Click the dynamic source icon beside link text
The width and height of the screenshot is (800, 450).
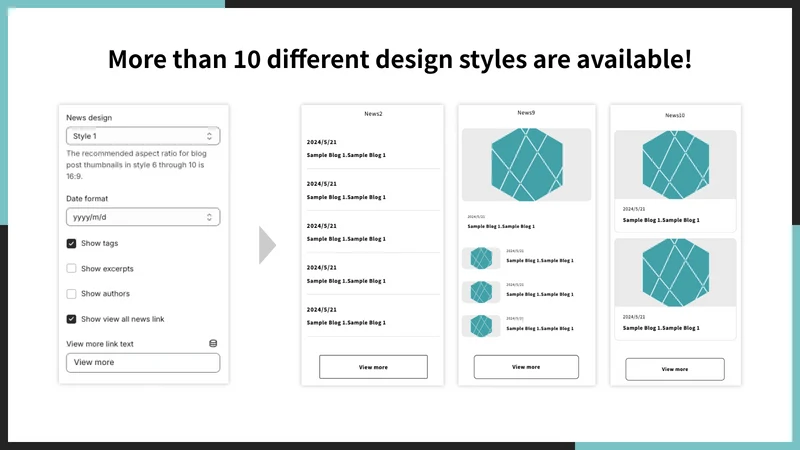tap(213, 343)
